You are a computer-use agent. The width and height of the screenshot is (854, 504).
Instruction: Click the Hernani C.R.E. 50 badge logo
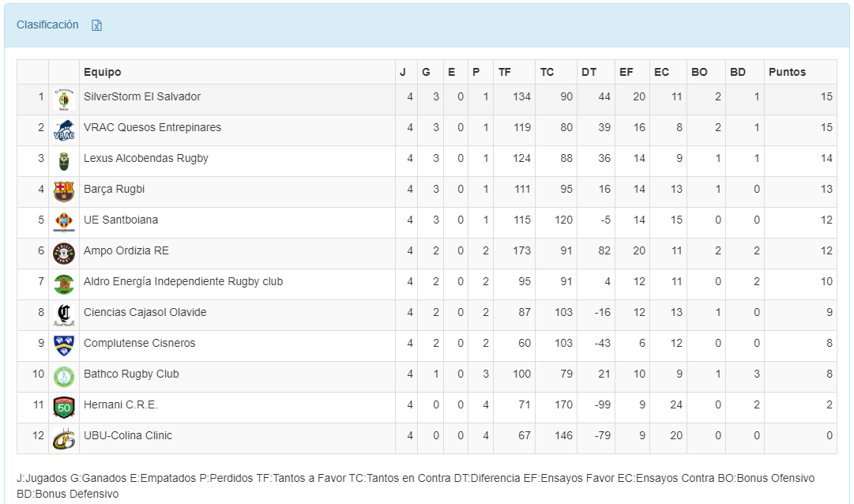(x=63, y=408)
